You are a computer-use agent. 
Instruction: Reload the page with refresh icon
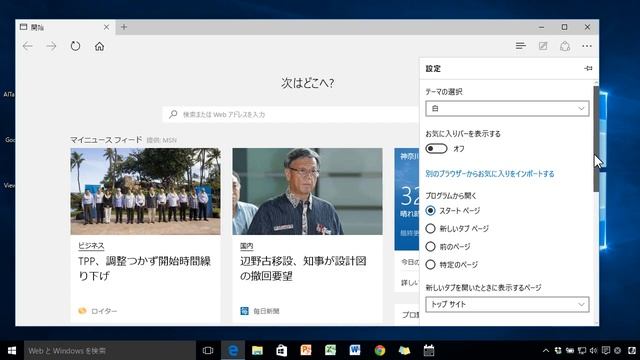(x=75, y=46)
